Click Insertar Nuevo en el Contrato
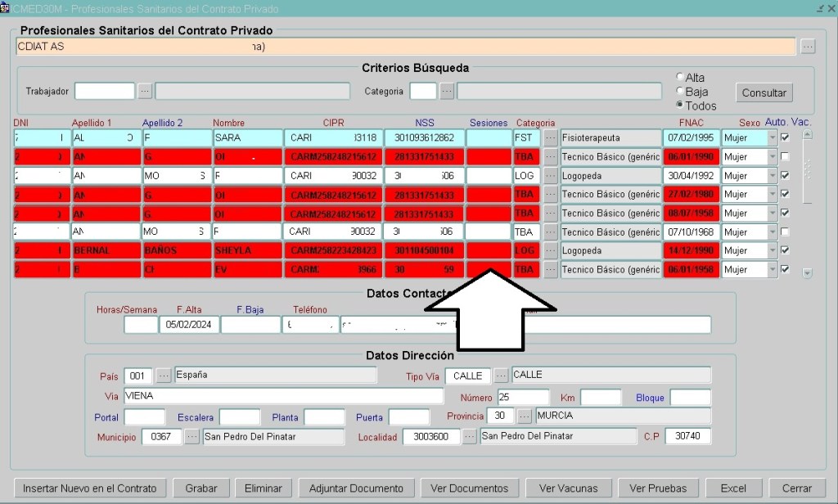The height and width of the screenshot is (504, 838). tap(90, 488)
